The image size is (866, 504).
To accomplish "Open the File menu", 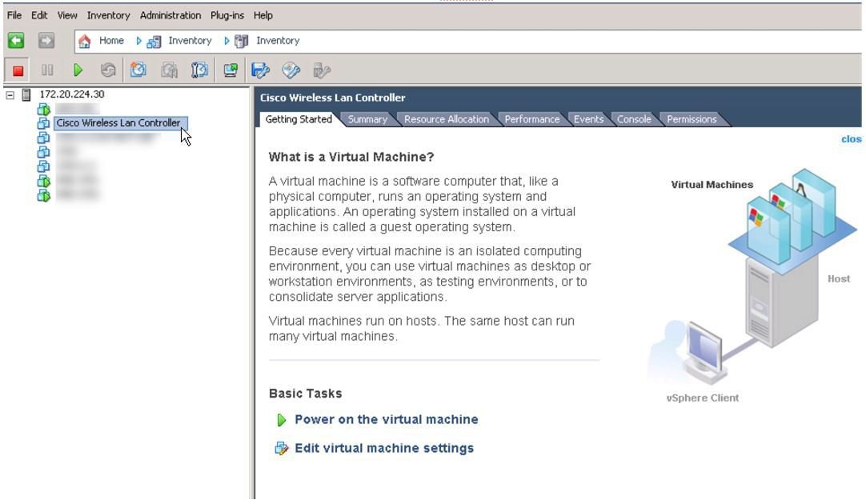I will pos(14,15).
